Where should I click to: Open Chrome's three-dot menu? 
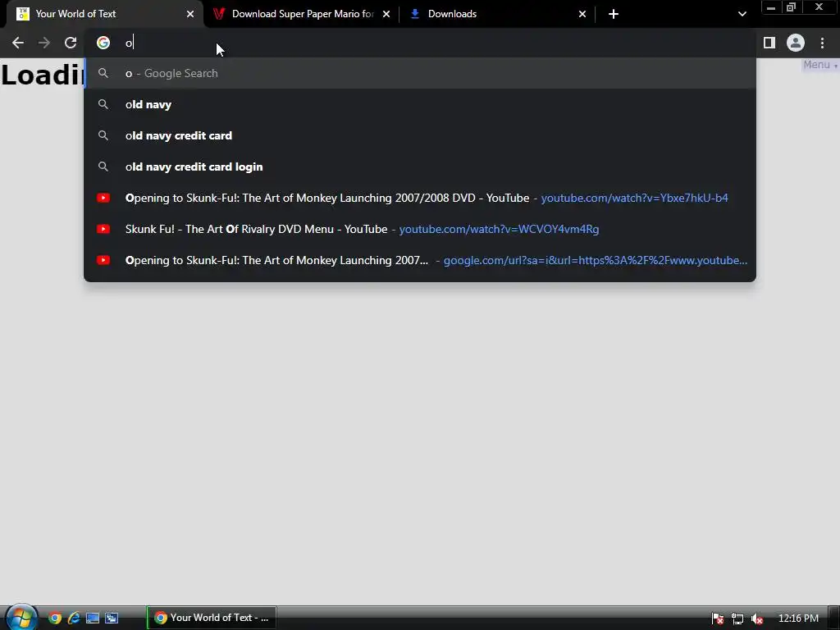(822, 43)
